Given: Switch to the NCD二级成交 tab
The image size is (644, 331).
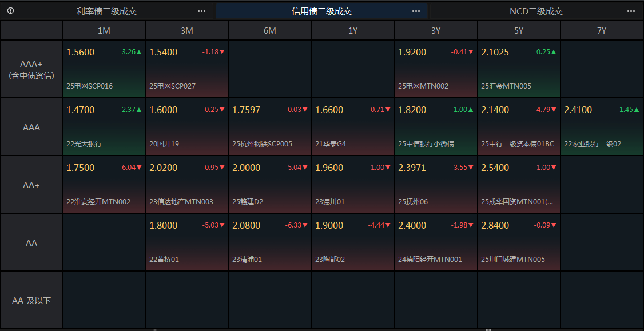Looking at the screenshot, I should click(536, 11).
